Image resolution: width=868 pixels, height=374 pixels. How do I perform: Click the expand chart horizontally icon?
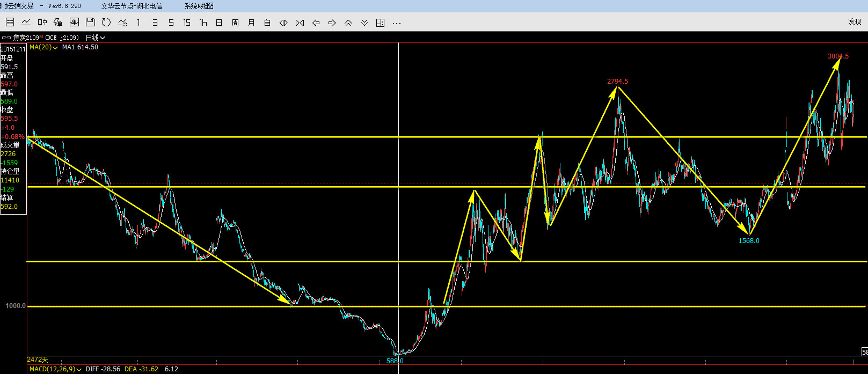(283, 23)
